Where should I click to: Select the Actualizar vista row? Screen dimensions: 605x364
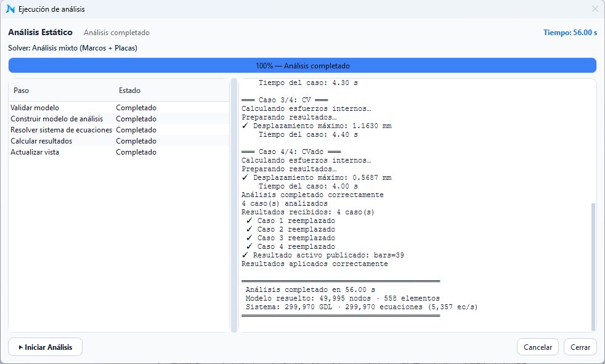click(119, 152)
